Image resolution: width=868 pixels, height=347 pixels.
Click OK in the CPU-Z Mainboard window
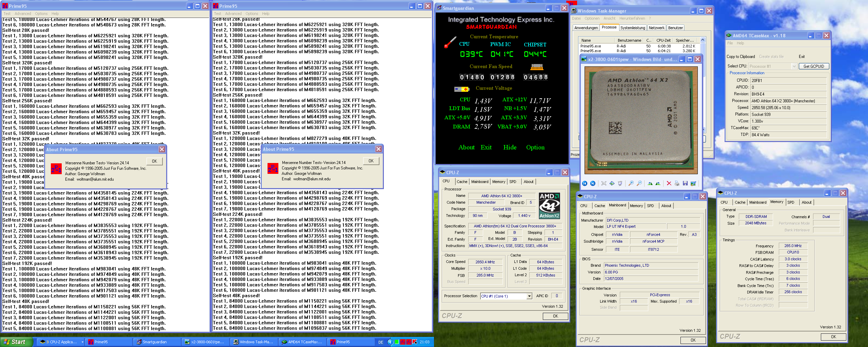(693, 340)
